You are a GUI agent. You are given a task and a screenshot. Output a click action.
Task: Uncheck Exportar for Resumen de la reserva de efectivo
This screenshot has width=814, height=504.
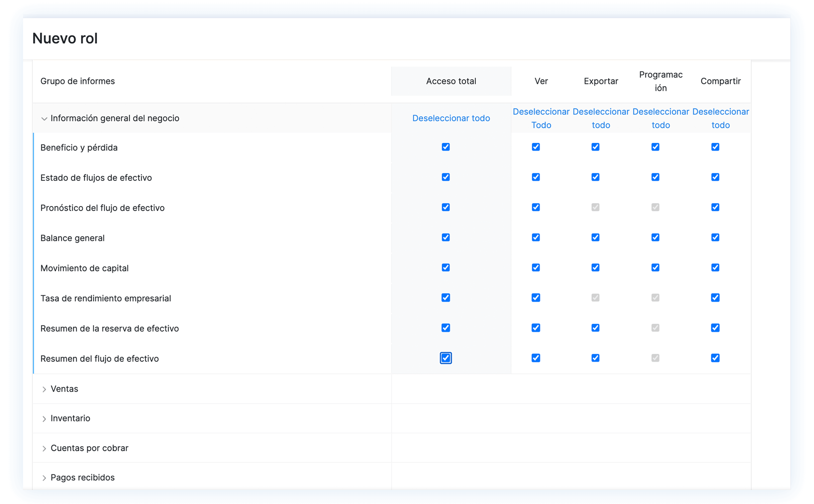[x=595, y=327]
